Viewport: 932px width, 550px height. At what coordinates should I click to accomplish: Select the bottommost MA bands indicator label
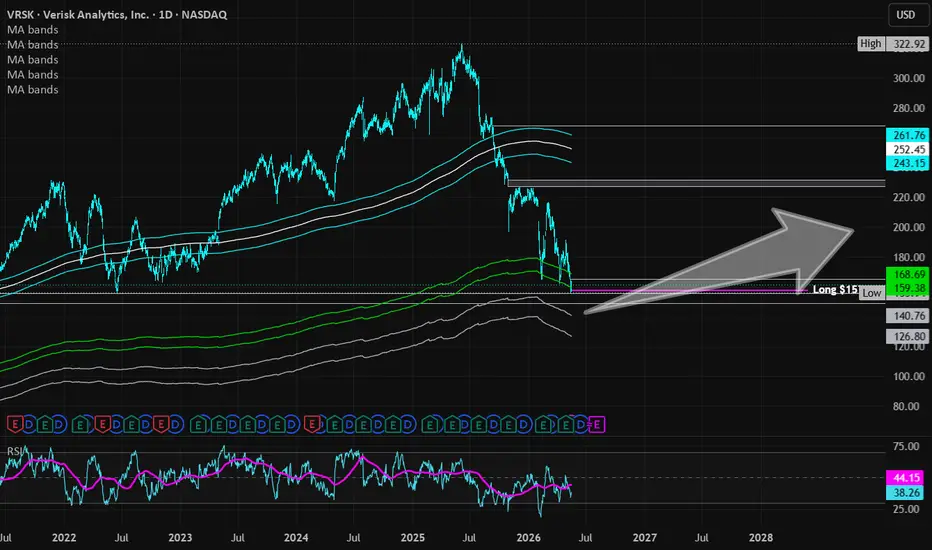pos(33,90)
